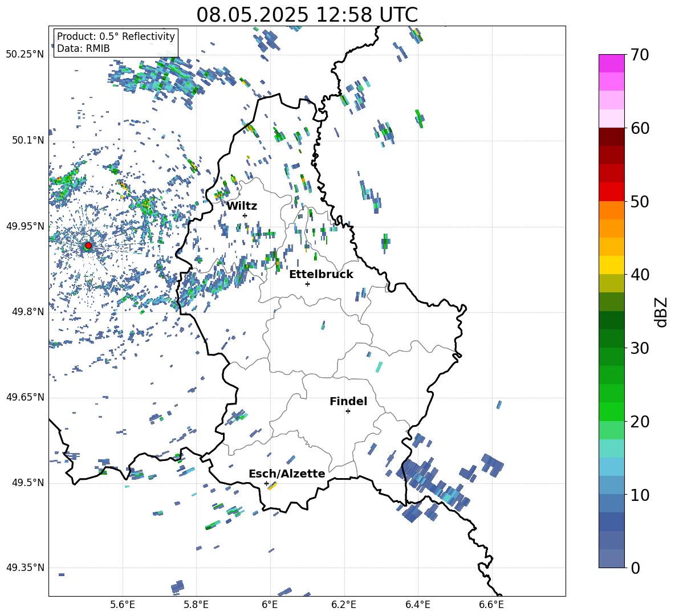Click the 49.35°N latitude label
The image size is (675, 616).
pos(25,568)
